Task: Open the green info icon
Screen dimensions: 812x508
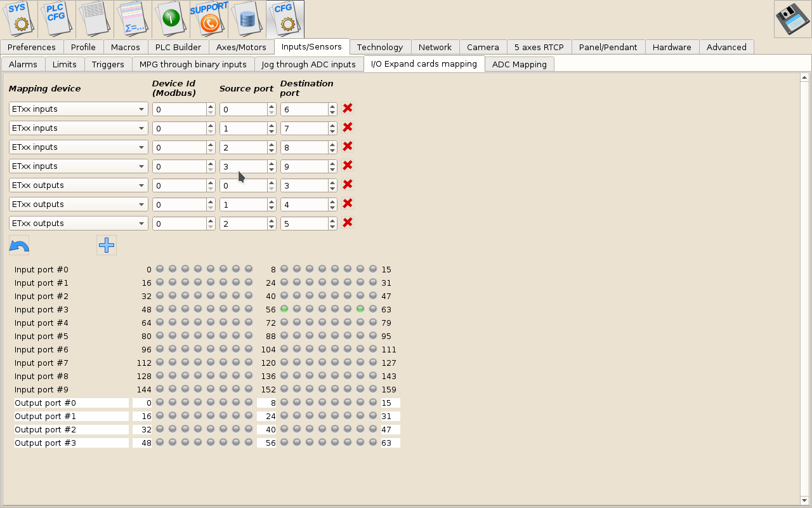Action: (x=171, y=19)
